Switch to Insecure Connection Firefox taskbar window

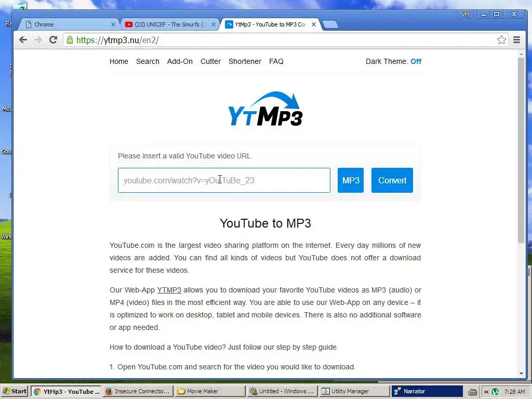(x=138, y=391)
